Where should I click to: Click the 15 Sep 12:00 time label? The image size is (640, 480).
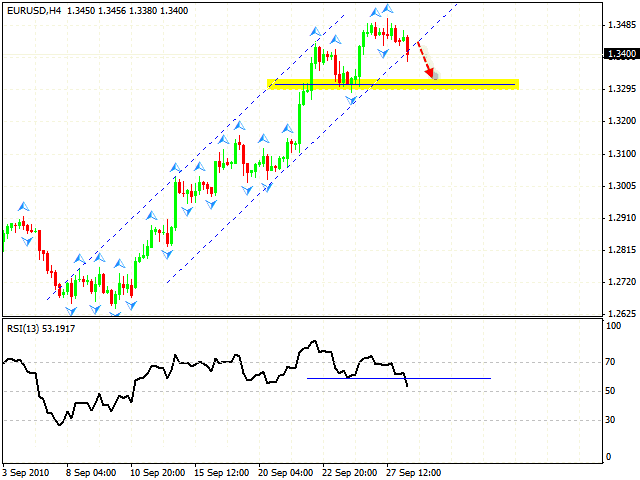coord(221,473)
